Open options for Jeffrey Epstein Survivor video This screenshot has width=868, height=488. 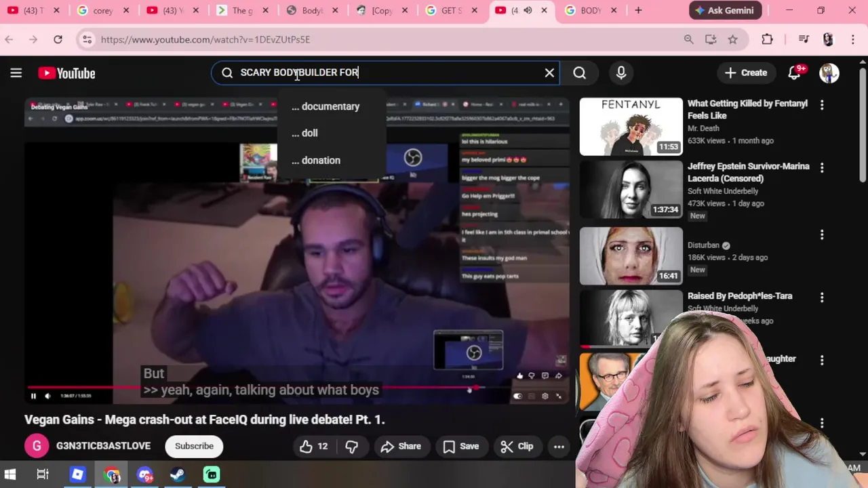coord(822,167)
